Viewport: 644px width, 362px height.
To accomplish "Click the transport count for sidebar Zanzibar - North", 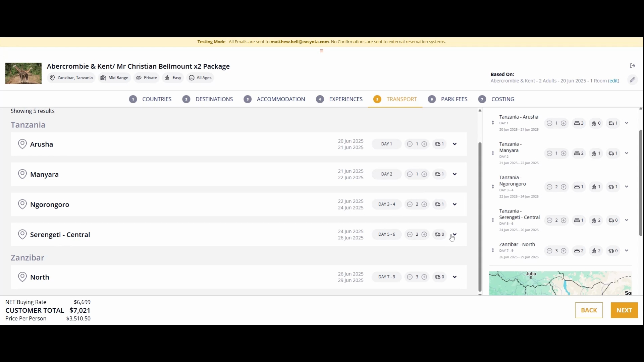I will point(613,251).
